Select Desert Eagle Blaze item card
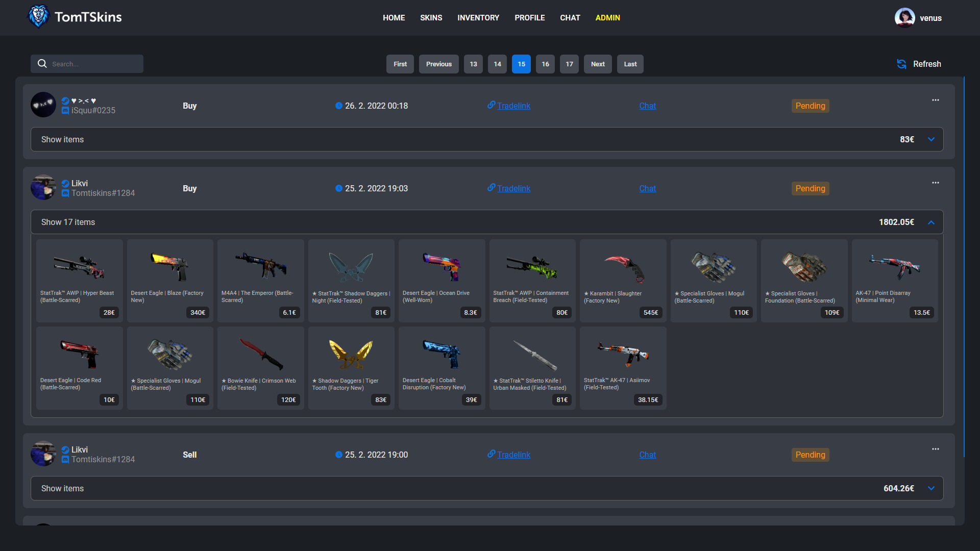980x551 pixels. point(170,281)
